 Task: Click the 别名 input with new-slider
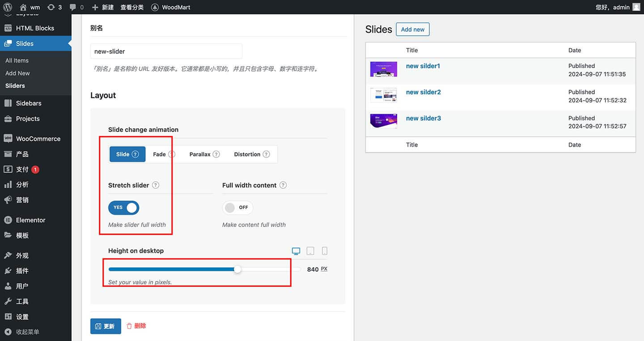click(x=166, y=51)
